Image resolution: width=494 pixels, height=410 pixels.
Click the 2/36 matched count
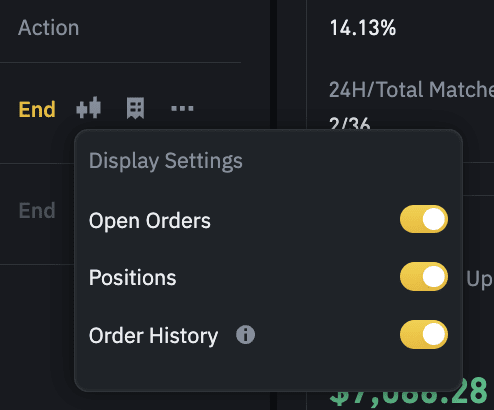point(349,123)
